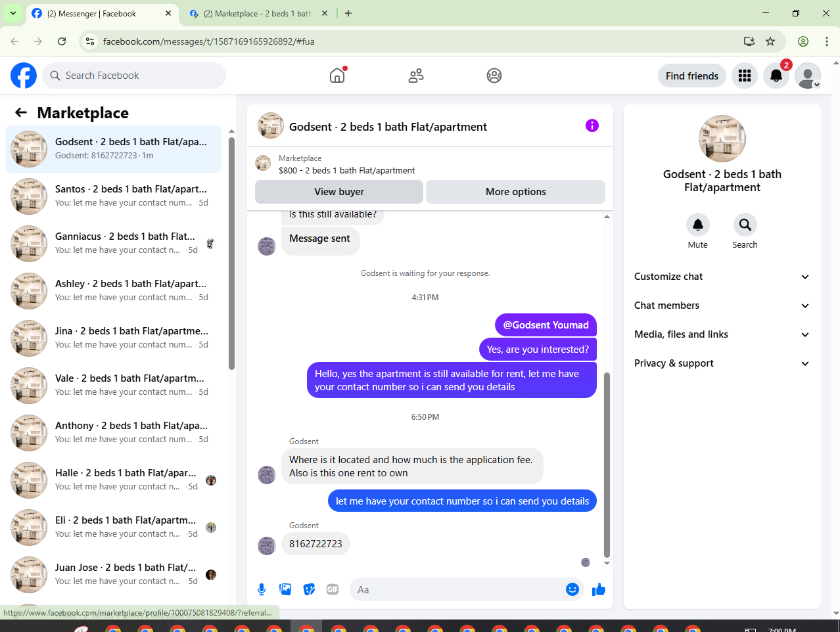Open the nine-dot menu grid

[x=745, y=76]
